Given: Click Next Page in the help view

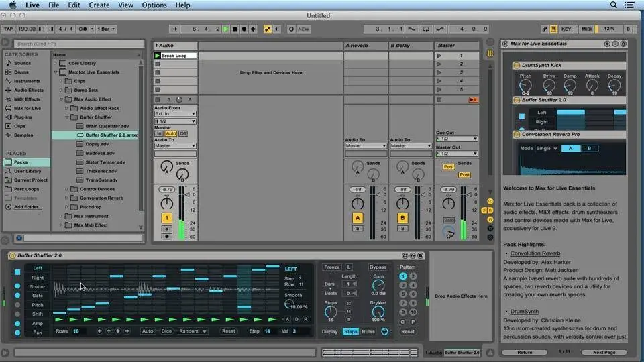Looking at the screenshot, I should click(604, 352).
